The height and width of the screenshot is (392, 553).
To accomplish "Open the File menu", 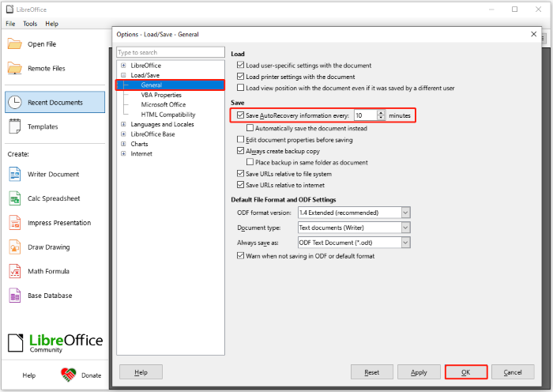I will coord(10,24).
